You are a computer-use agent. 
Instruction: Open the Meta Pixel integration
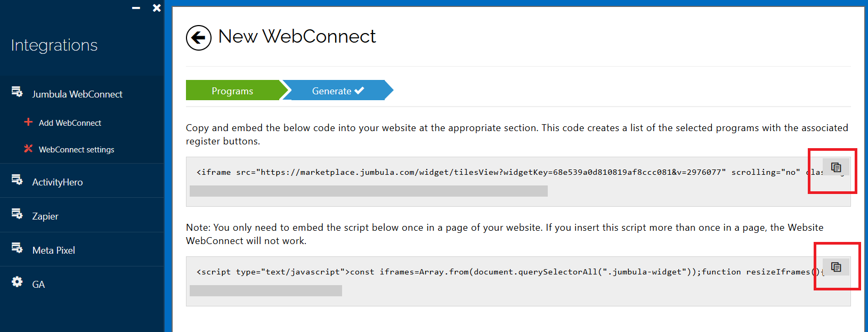pyautogui.click(x=53, y=250)
